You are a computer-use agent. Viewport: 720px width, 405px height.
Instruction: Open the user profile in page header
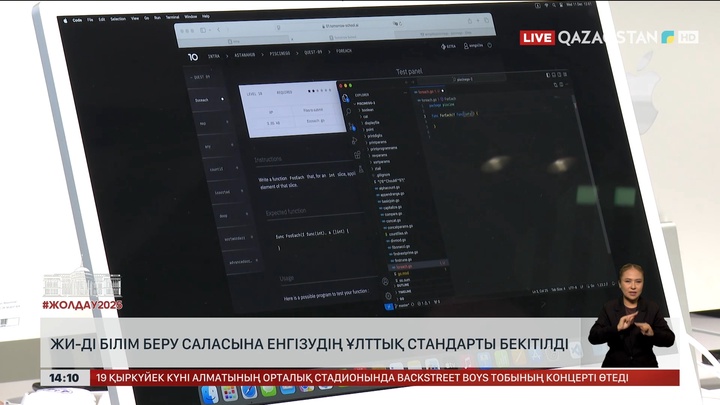(473, 45)
